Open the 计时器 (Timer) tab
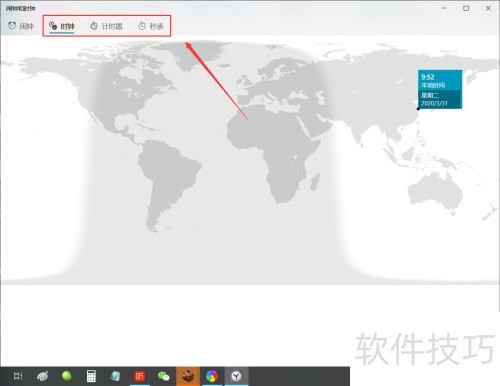Viewport: 500px width, 386px height. (x=106, y=26)
